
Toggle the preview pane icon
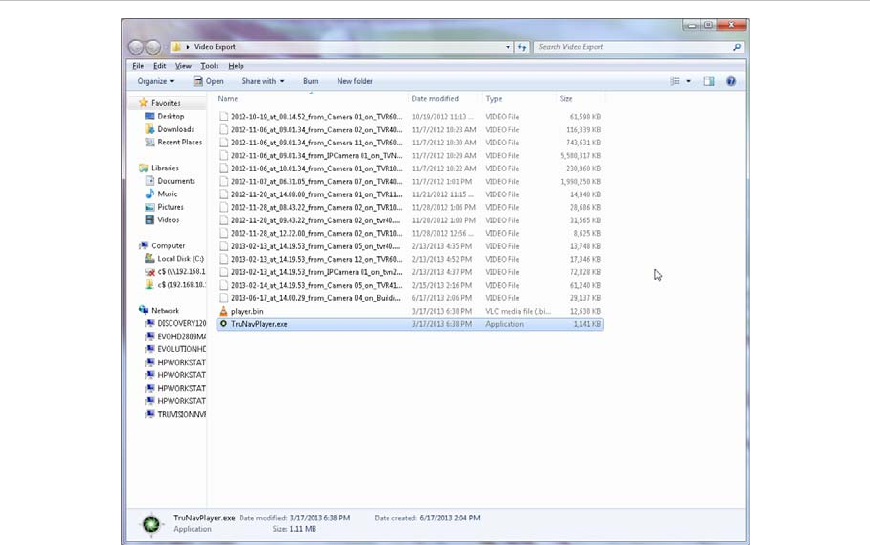click(x=709, y=81)
